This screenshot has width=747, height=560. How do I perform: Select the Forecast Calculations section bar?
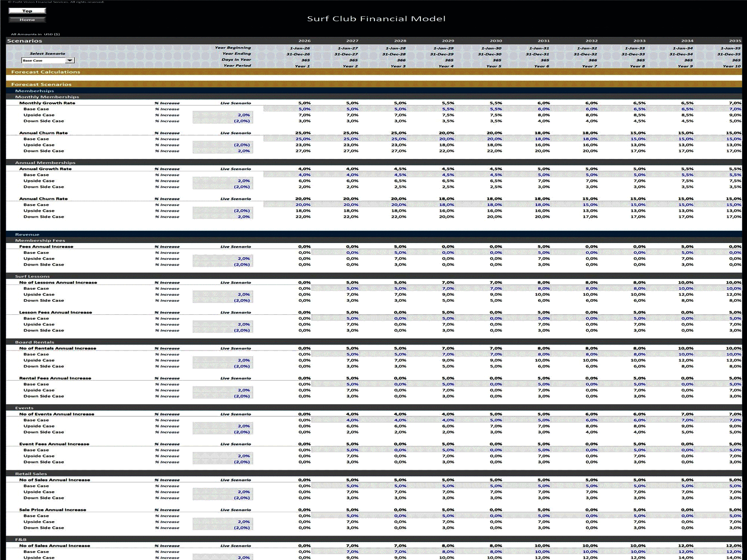point(374,72)
